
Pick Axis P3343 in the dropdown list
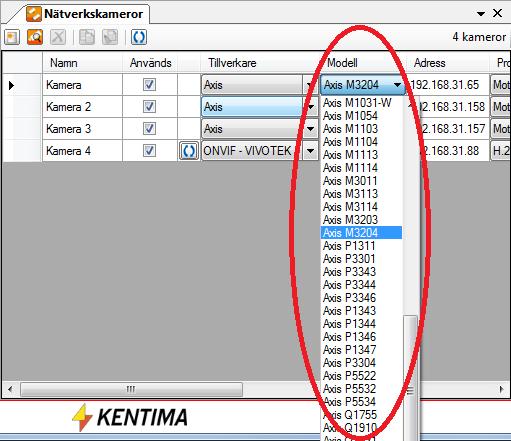361,272
